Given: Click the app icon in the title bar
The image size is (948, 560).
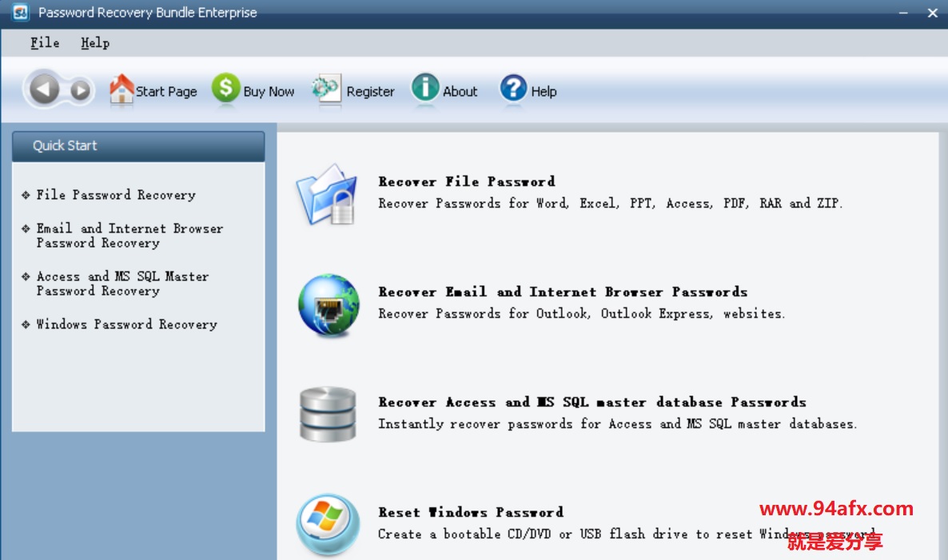Looking at the screenshot, I should pos(21,12).
